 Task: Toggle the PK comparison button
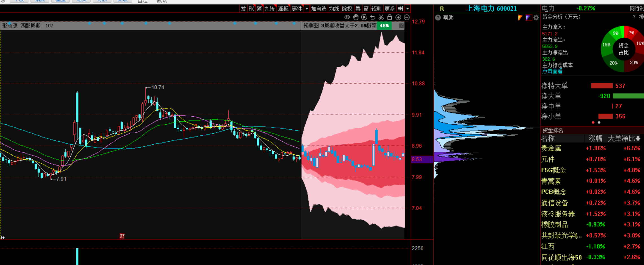tap(251, 9)
